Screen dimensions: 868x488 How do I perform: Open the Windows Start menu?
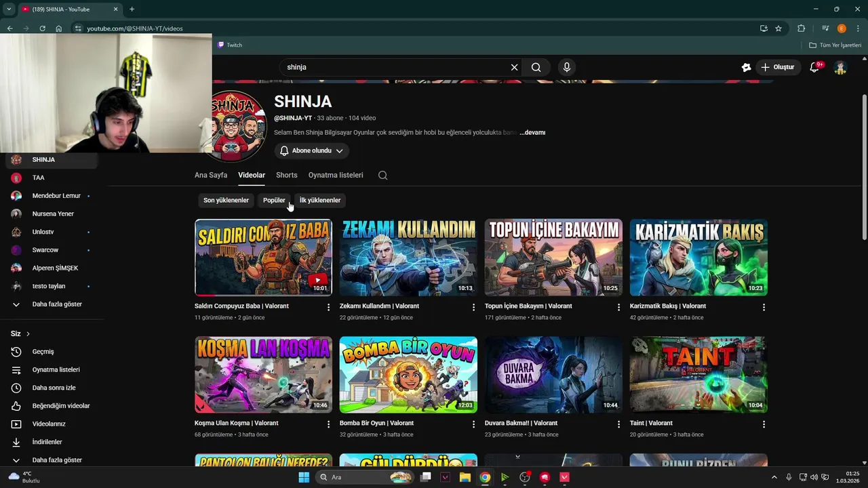pyautogui.click(x=304, y=477)
